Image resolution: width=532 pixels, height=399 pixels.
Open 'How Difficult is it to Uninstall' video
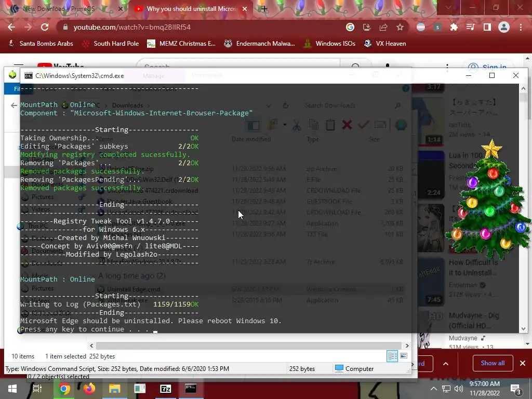point(473,268)
